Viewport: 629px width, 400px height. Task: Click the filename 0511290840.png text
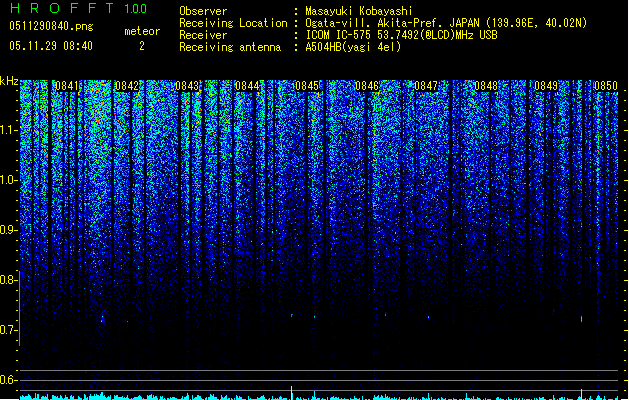tap(51, 26)
